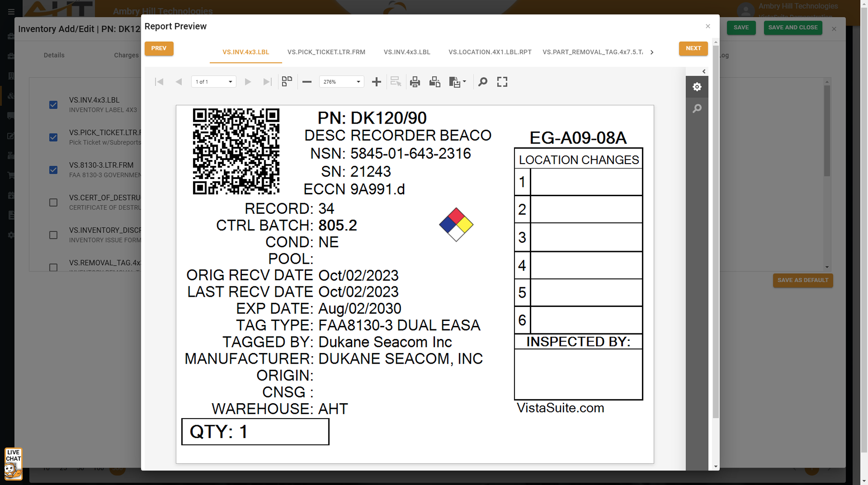Toggle the VS.8130-3.LTR.FRM checkbox
Screen dimensions: 868x485
[x=53, y=170]
